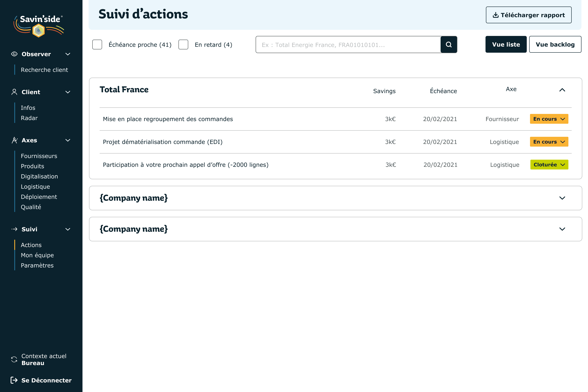Enable the En retard filter checkbox
Viewport: 588px width, 392px height.
point(183,45)
